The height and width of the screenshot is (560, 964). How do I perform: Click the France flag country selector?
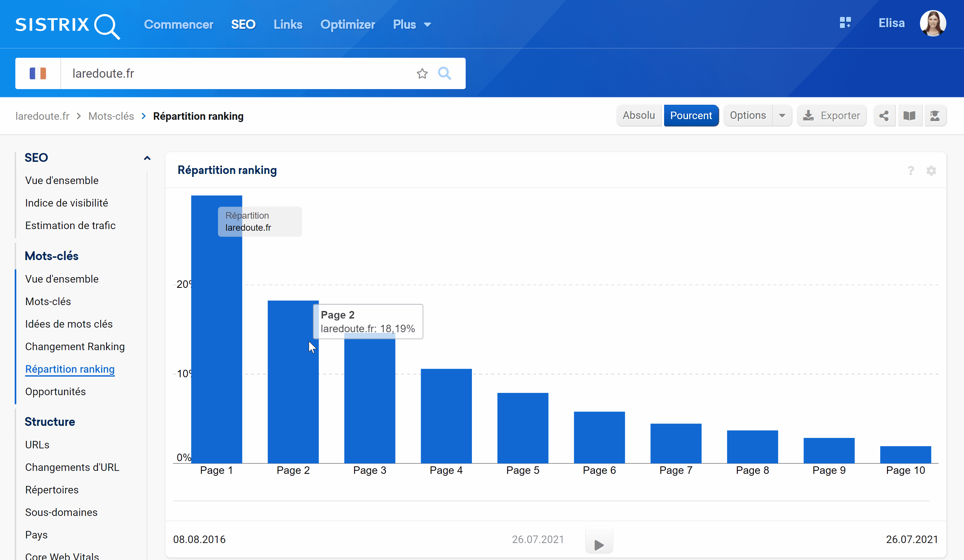[38, 73]
